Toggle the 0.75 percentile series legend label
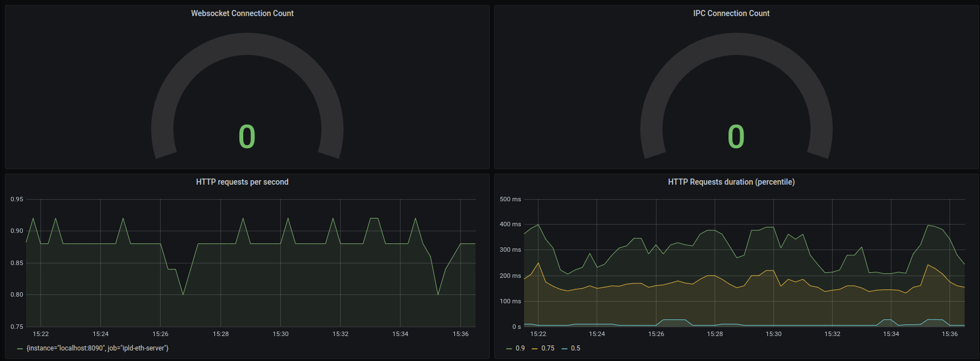 pos(547,348)
